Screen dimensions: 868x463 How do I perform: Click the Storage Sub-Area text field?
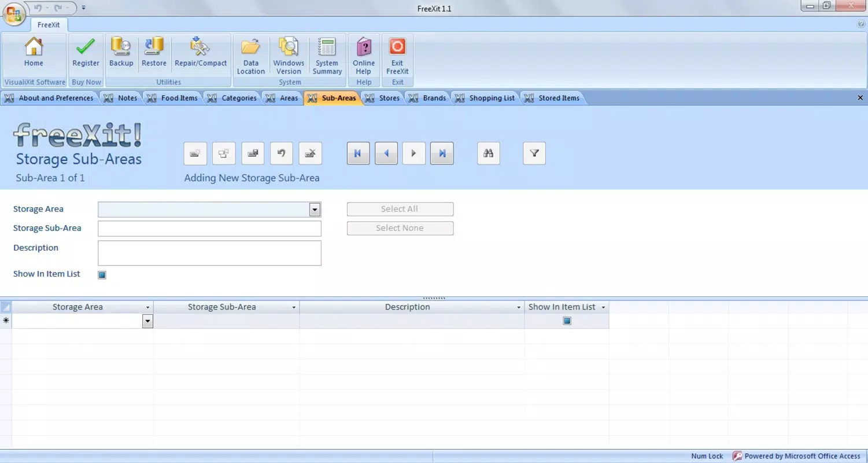pos(209,229)
